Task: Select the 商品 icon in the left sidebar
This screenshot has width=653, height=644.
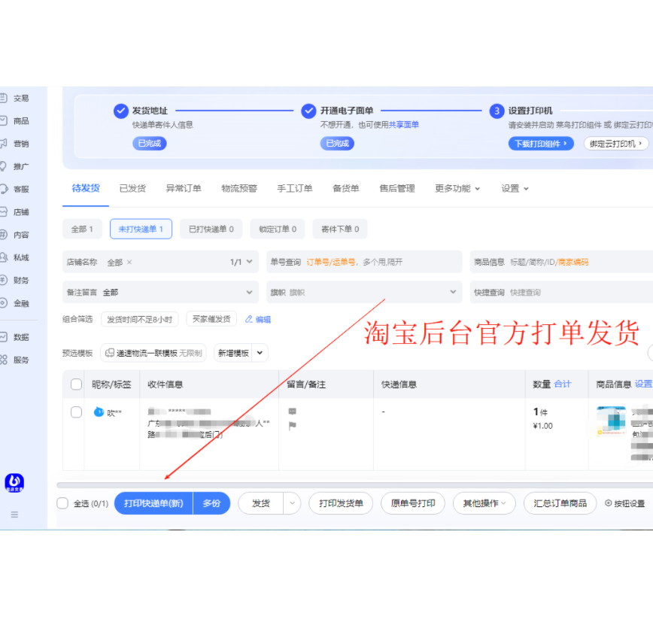Action: [19, 120]
